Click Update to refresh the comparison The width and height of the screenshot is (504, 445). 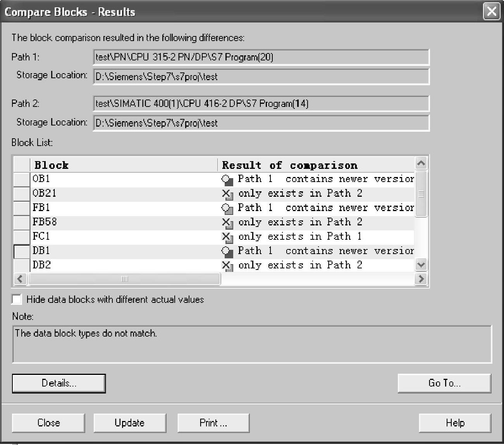point(130,423)
